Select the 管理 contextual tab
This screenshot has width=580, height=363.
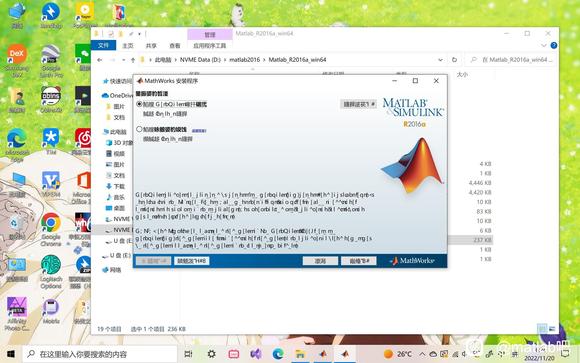click(x=210, y=34)
